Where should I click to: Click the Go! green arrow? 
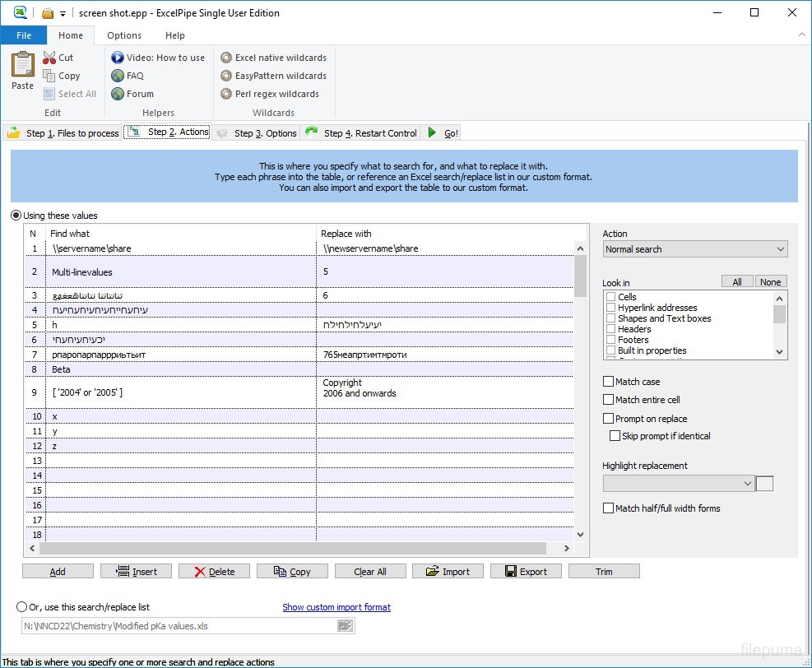point(433,132)
